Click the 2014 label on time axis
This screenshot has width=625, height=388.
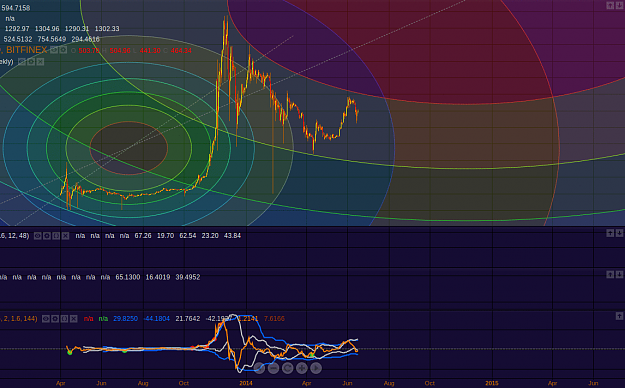click(x=246, y=383)
